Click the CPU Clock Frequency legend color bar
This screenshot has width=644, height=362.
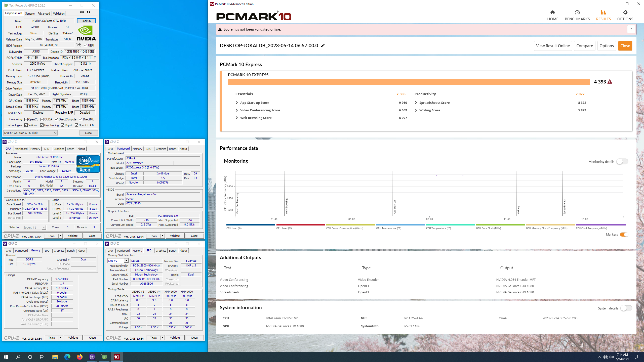point(601,225)
